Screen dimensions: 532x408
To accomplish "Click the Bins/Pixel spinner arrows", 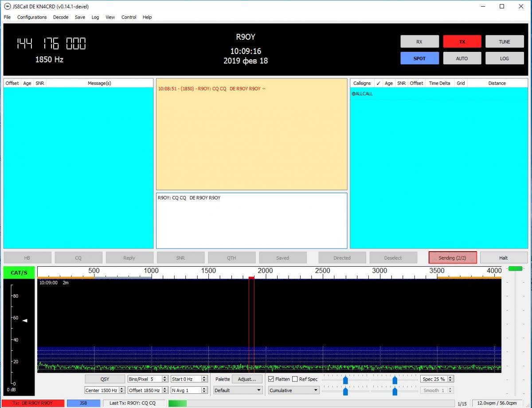I will (165, 379).
